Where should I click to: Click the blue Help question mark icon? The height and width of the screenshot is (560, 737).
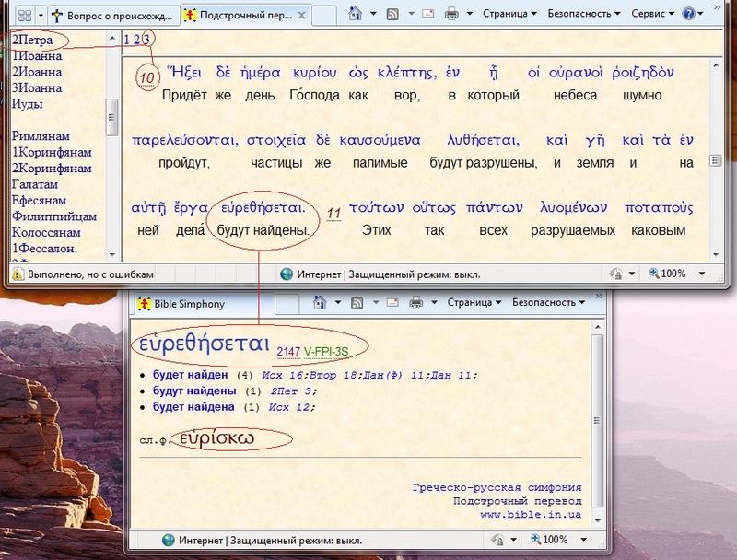coord(687,15)
